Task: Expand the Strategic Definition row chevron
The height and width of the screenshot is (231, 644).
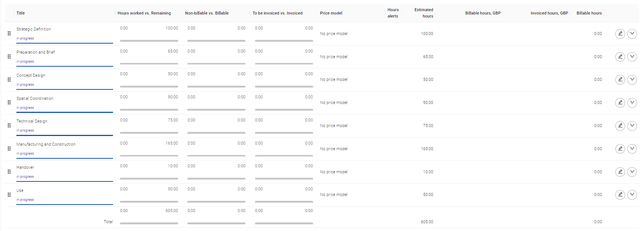Action: coord(632,34)
